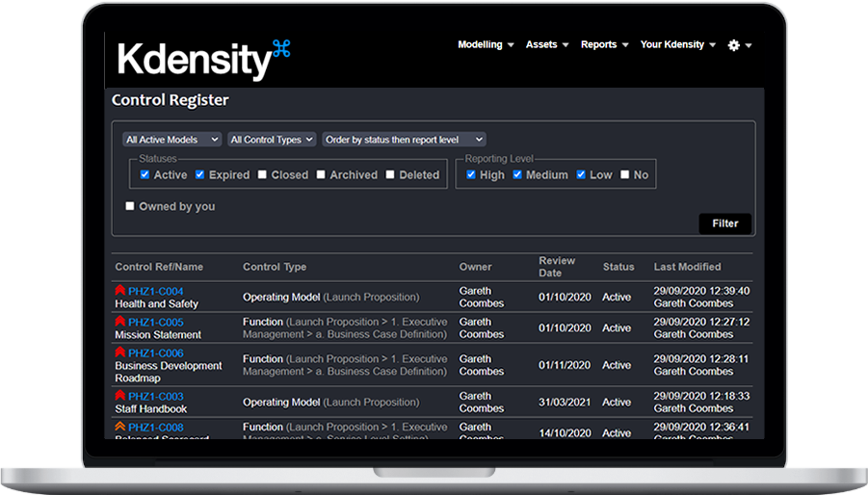The height and width of the screenshot is (495, 868).
Task: Uncheck the Low reporting level
Action: point(581,174)
